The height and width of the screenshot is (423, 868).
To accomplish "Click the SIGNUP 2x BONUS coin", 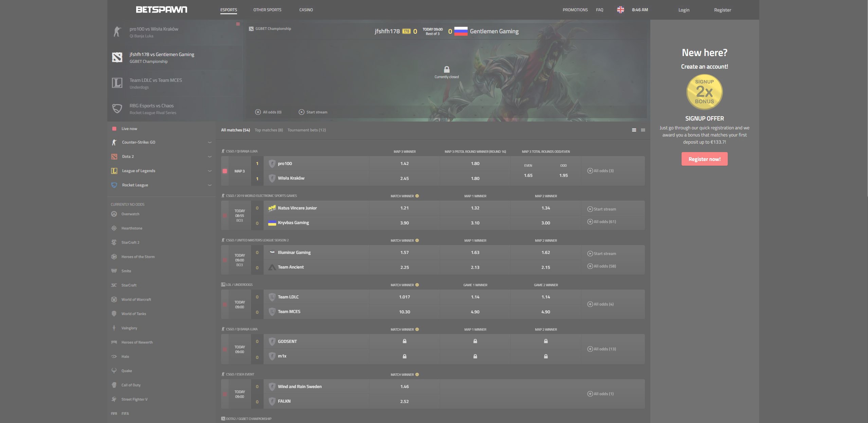I will tap(704, 92).
